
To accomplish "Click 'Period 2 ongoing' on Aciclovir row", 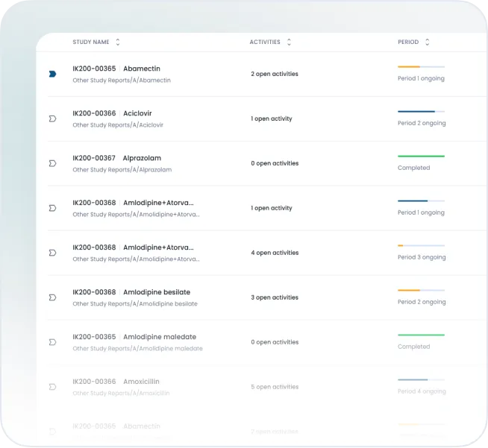I will tap(422, 123).
